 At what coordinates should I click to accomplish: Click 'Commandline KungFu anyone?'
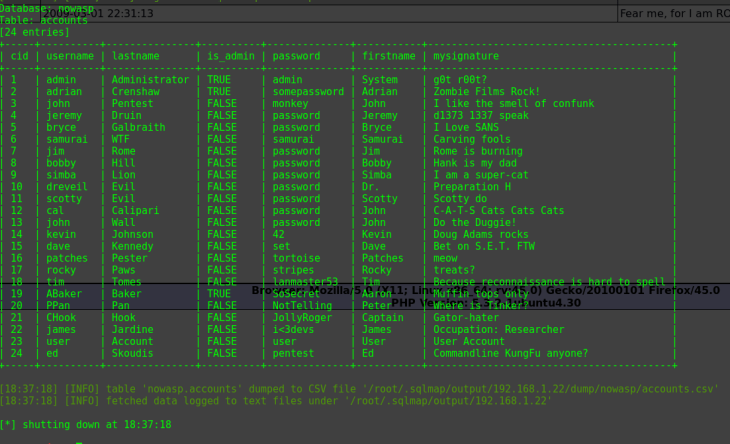(x=511, y=353)
